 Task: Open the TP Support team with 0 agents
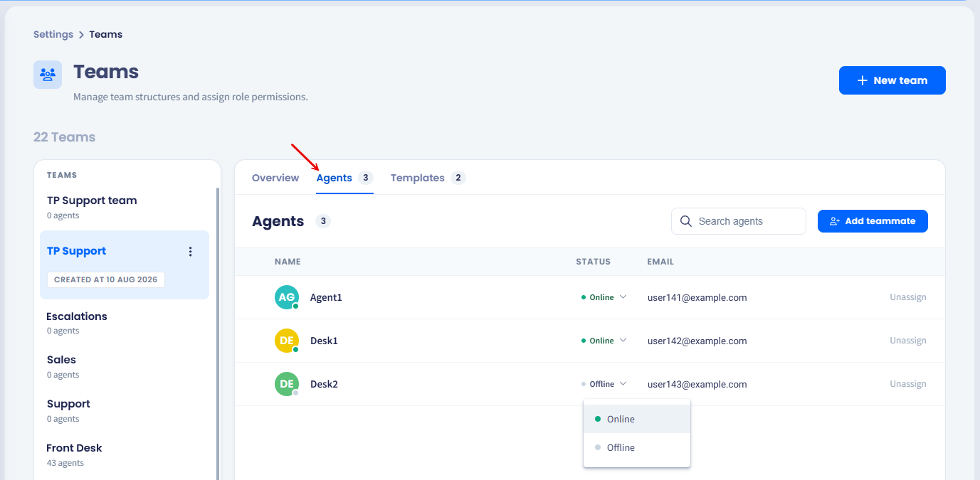coord(125,207)
